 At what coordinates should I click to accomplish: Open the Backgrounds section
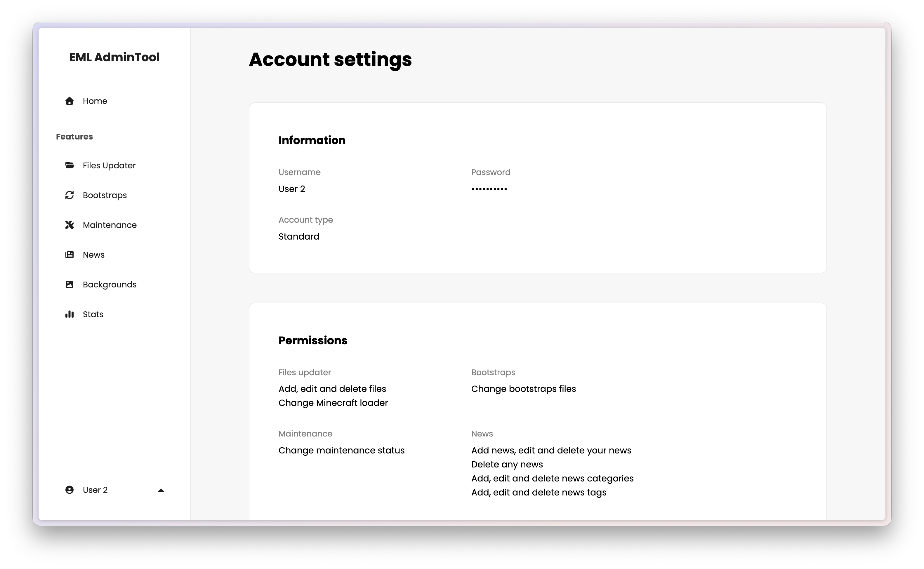pos(110,284)
